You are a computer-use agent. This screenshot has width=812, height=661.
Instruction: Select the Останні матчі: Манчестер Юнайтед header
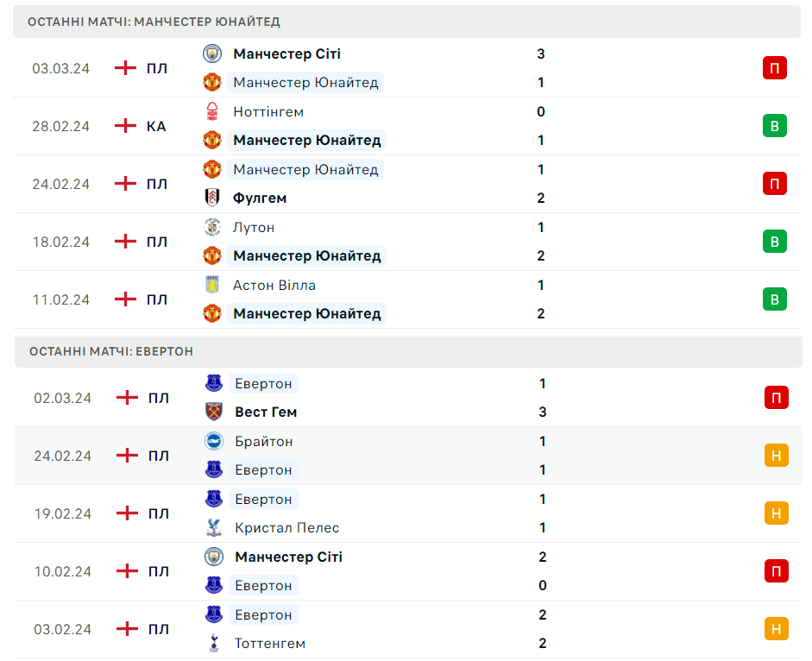point(154,22)
